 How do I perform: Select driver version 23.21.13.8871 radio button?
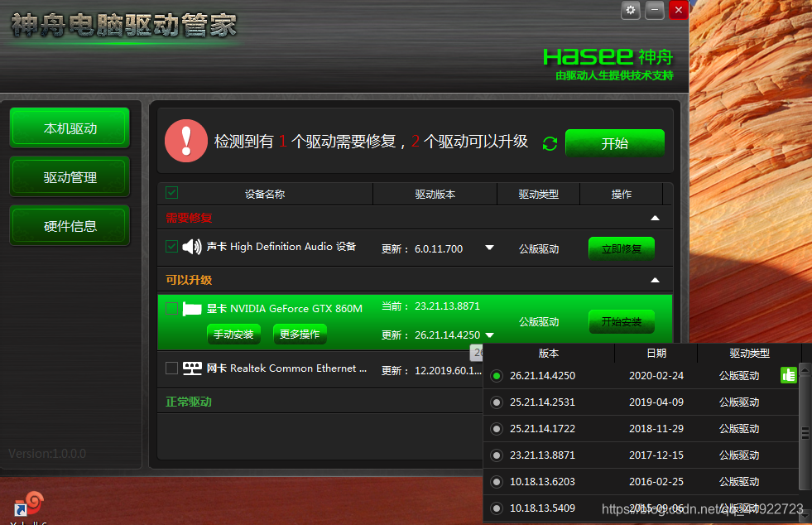point(497,455)
